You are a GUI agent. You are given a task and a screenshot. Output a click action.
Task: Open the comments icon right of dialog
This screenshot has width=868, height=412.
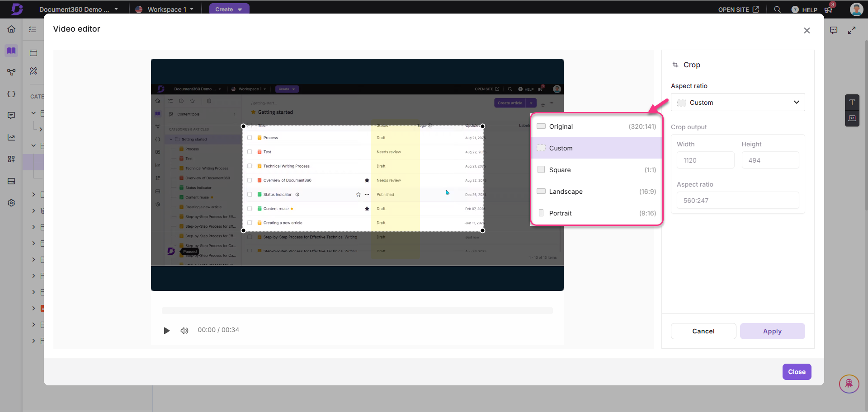(x=834, y=30)
